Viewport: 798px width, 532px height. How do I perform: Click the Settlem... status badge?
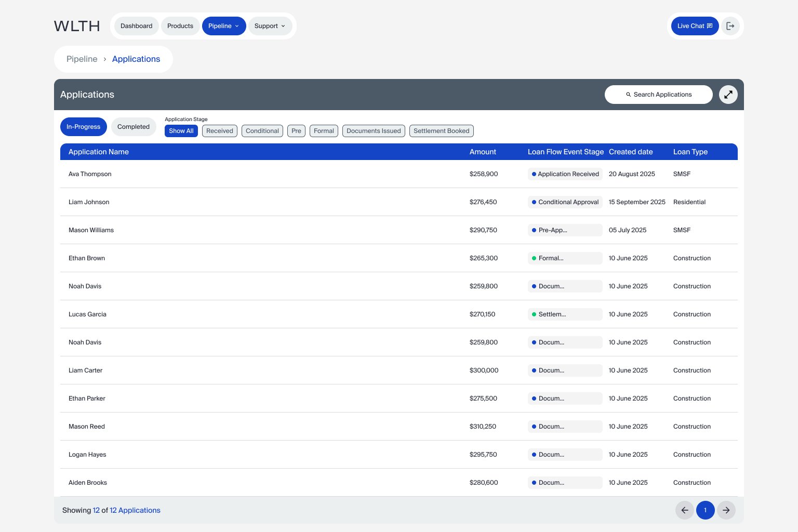565,314
